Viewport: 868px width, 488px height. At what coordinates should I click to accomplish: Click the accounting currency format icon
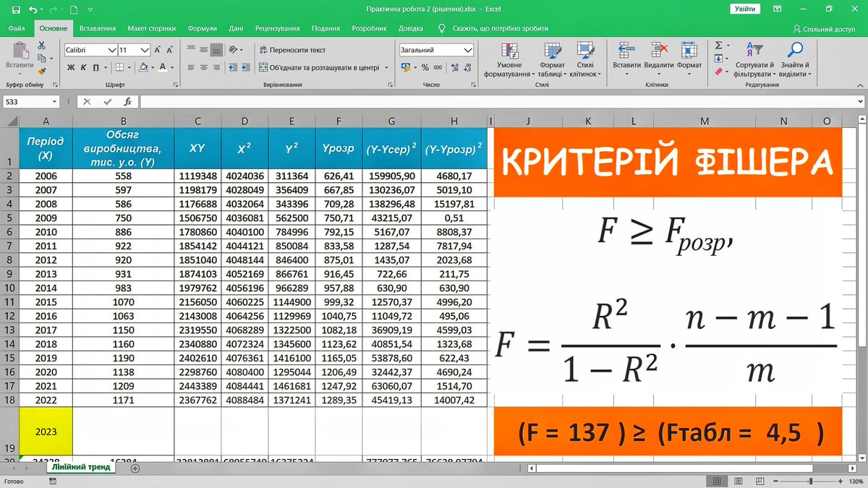pos(406,67)
